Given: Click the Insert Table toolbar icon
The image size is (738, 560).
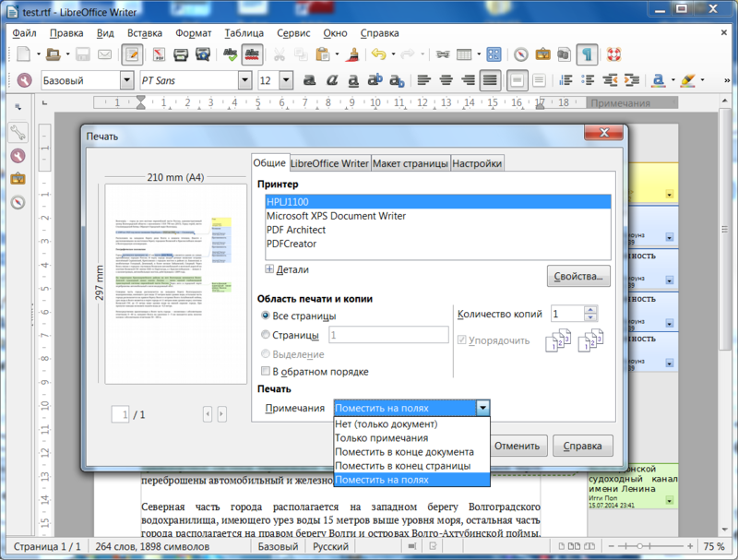Looking at the screenshot, I should [x=465, y=55].
